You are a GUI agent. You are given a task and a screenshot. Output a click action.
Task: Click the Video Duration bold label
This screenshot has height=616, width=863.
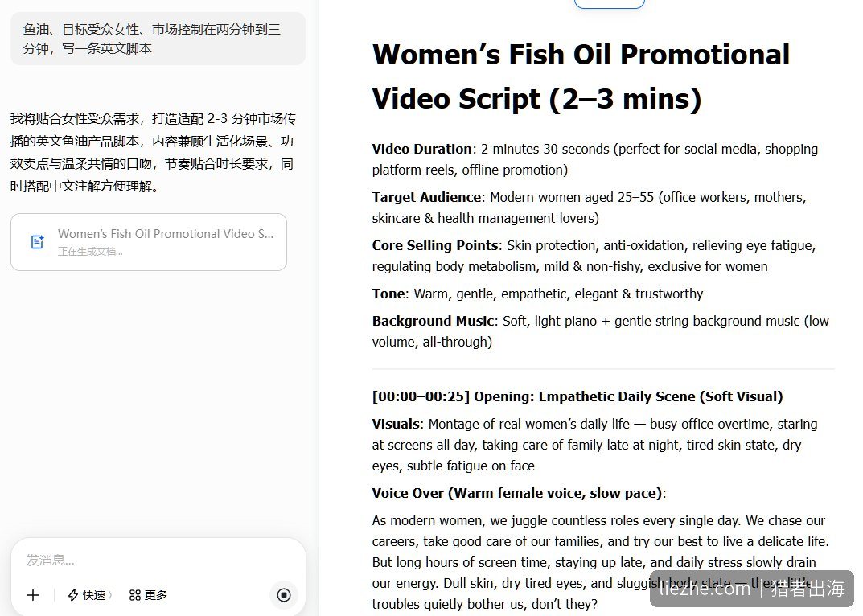click(x=421, y=150)
